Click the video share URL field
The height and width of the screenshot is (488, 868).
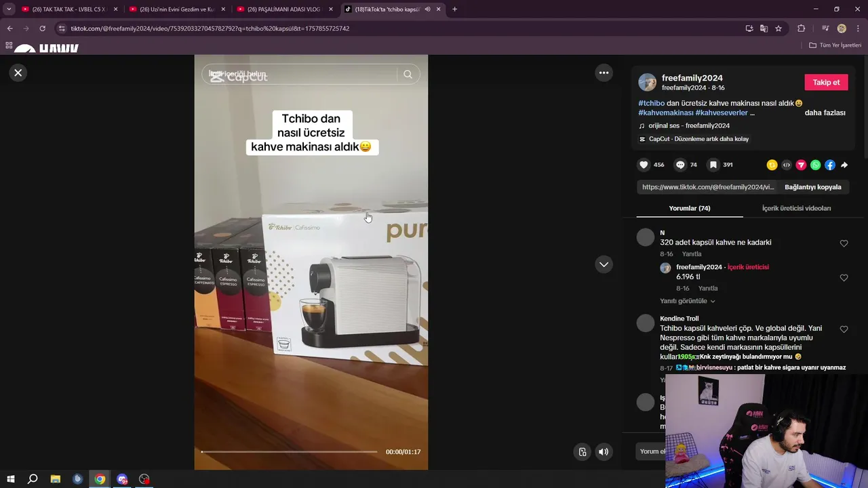pos(708,187)
